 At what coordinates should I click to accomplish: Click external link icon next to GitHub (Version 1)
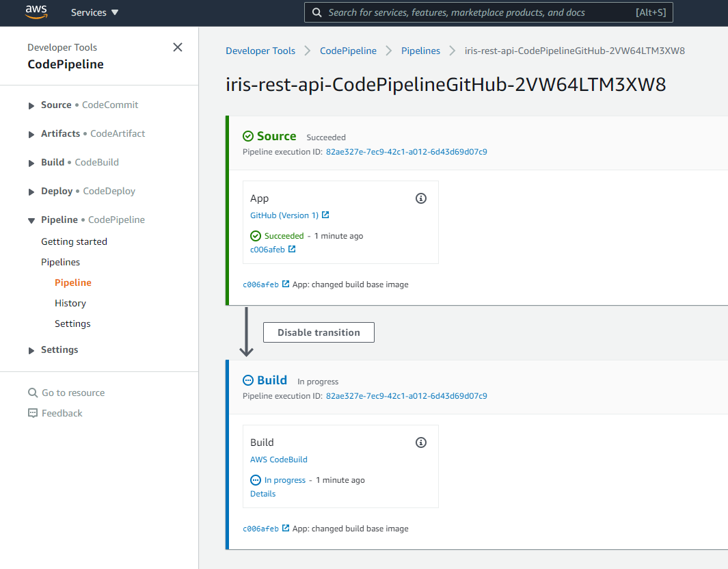click(325, 215)
